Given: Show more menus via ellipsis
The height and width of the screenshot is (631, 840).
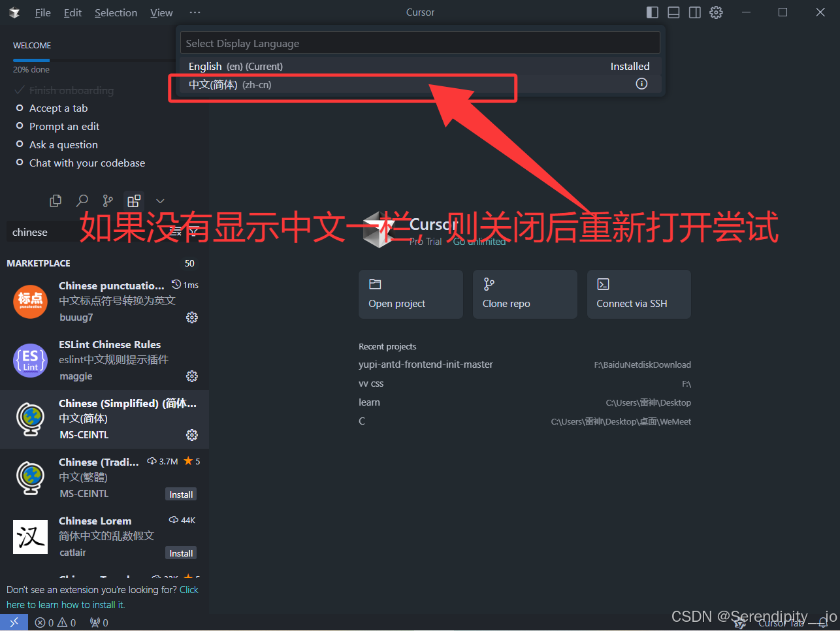Looking at the screenshot, I should 195,12.
